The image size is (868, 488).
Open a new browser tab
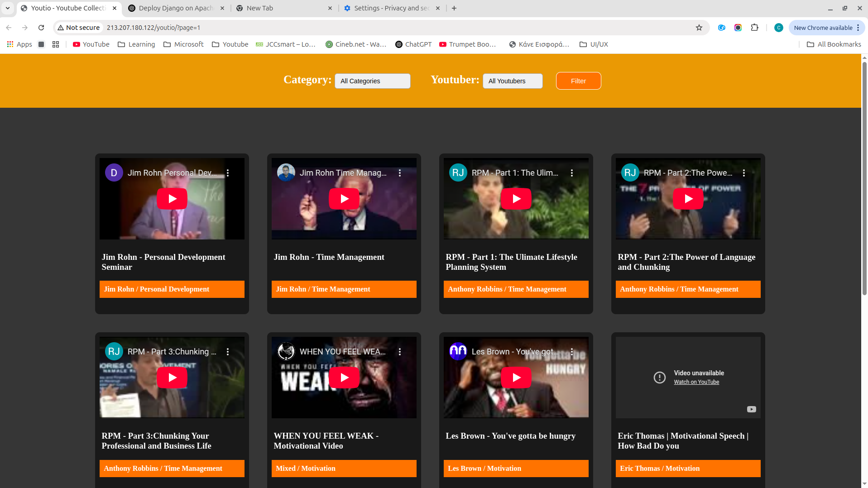point(454,8)
